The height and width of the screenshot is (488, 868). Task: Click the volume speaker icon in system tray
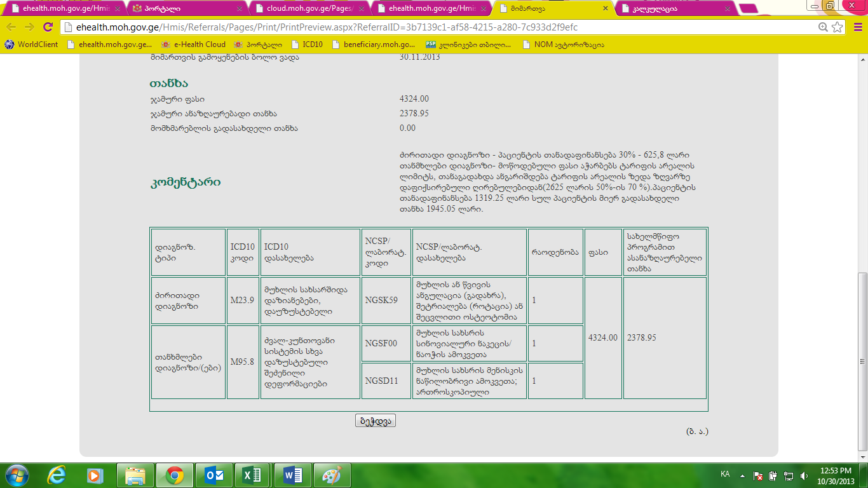804,475
